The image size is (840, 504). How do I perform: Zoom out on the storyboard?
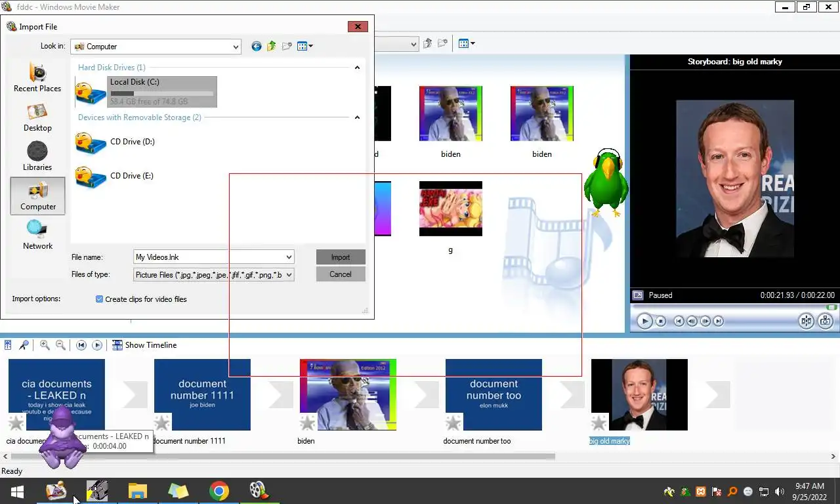(60, 345)
